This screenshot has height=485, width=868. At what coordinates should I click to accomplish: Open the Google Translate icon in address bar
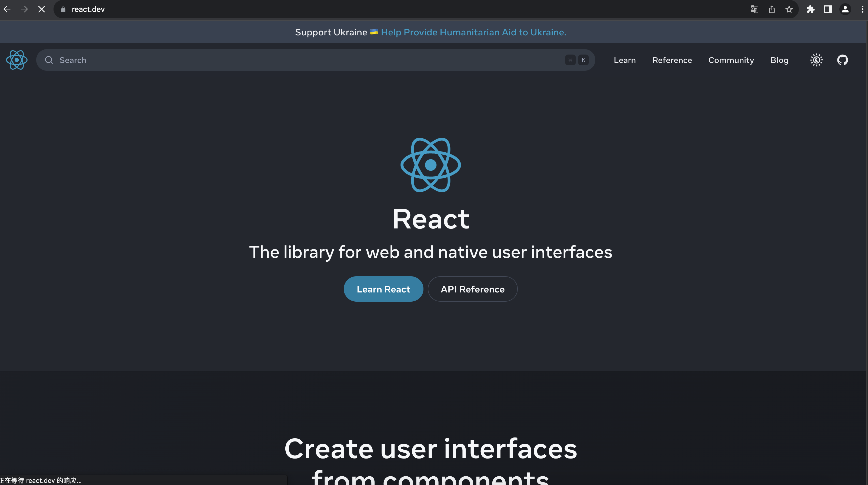(754, 9)
